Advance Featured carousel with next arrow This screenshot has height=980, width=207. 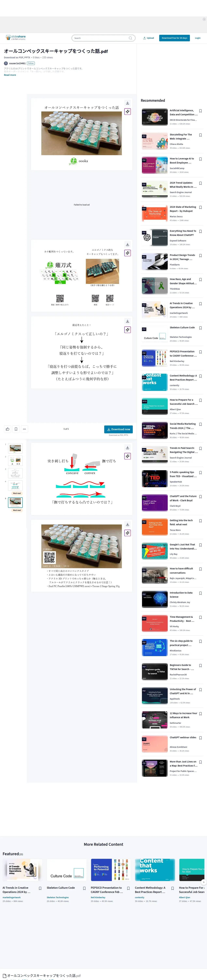[204, 882]
